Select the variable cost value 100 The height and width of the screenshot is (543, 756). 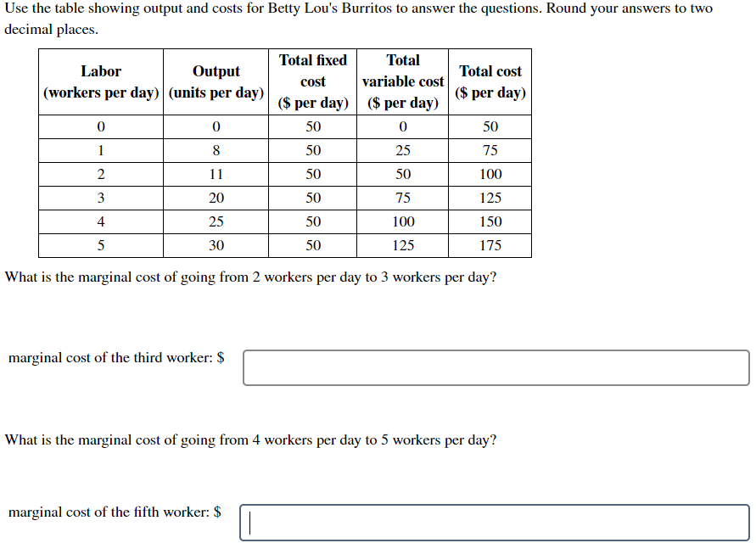click(403, 221)
